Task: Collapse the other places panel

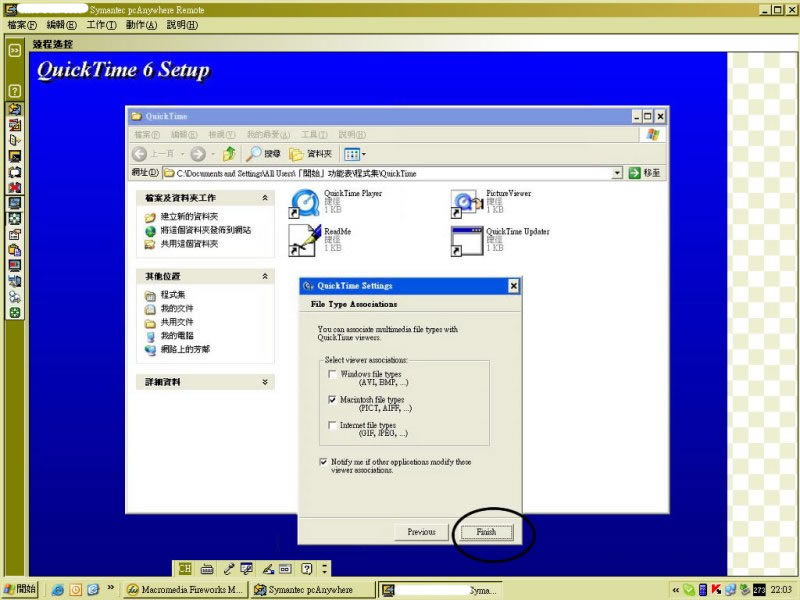Action: click(265, 276)
